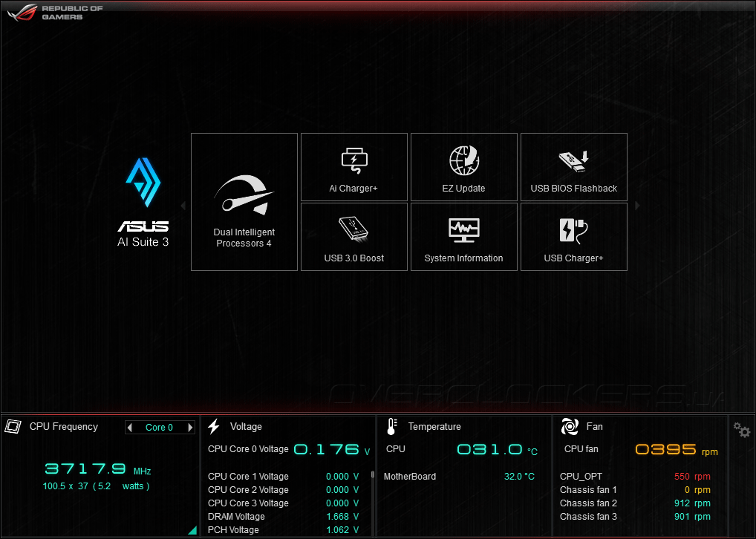Select the CPU_OPT fan row
This screenshot has width=756, height=539.
pyautogui.click(x=636, y=477)
